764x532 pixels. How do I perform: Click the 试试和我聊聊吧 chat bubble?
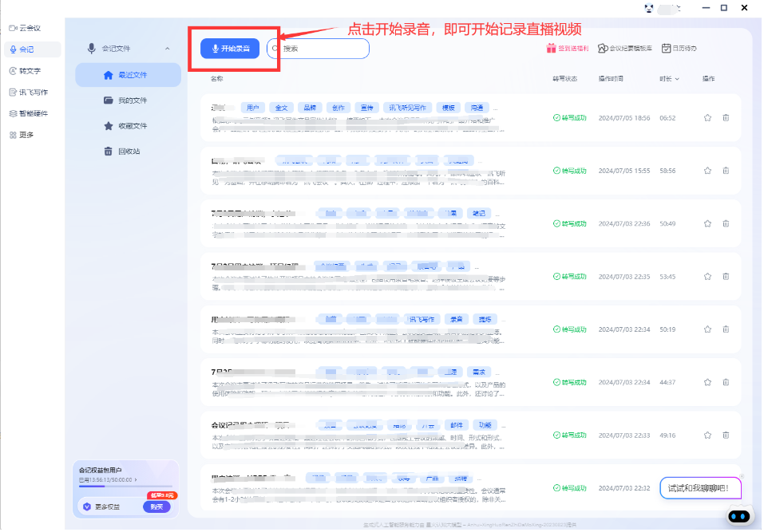[700, 488]
